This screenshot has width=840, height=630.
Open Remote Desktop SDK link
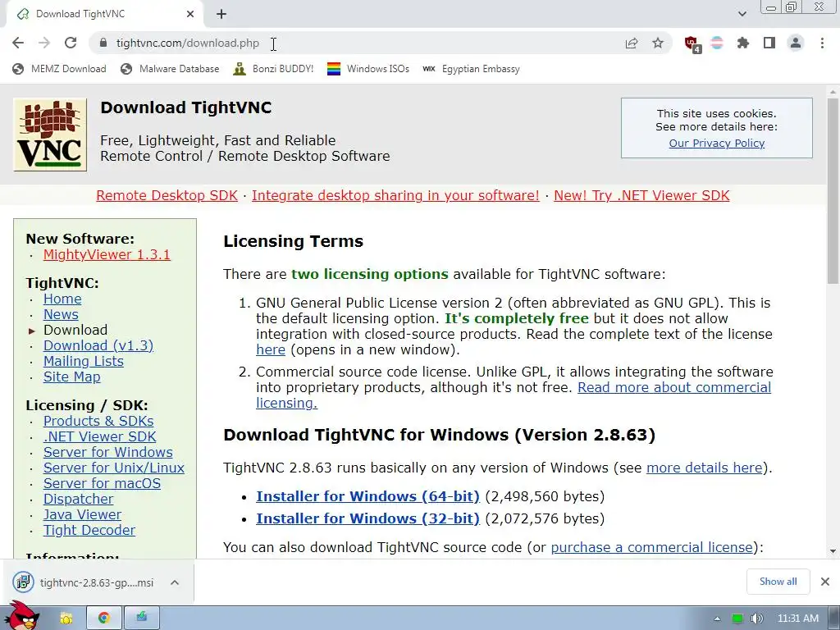(167, 195)
